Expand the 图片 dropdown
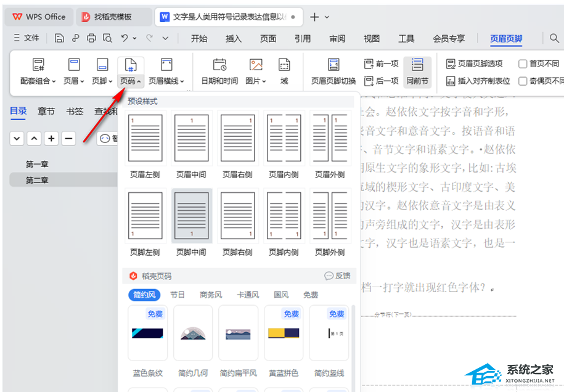The image size is (564, 392). point(256,81)
